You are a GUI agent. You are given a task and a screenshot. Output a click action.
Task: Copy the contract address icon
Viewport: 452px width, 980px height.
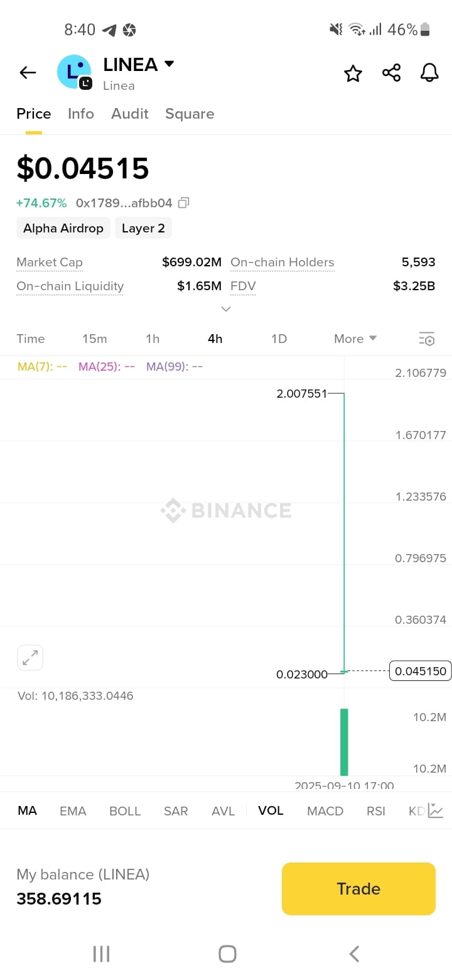coord(184,203)
